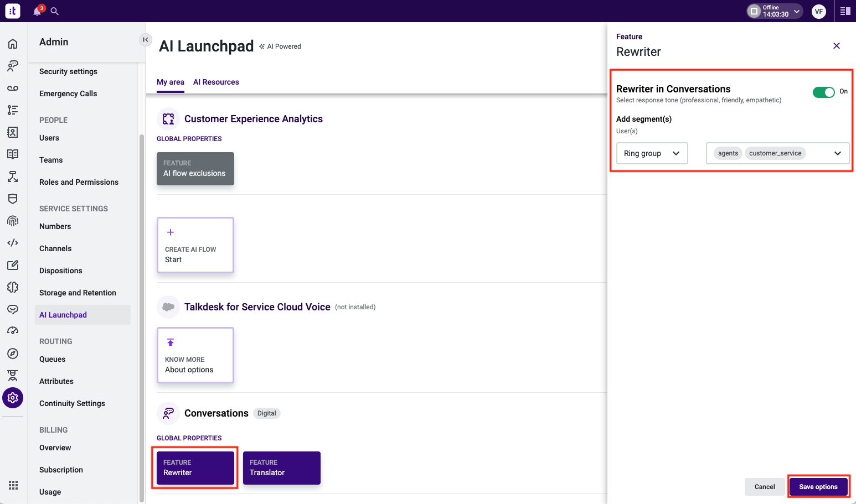Open Numbers under Service Settings
The height and width of the screenshot is (504, 856).
(55, 226)
